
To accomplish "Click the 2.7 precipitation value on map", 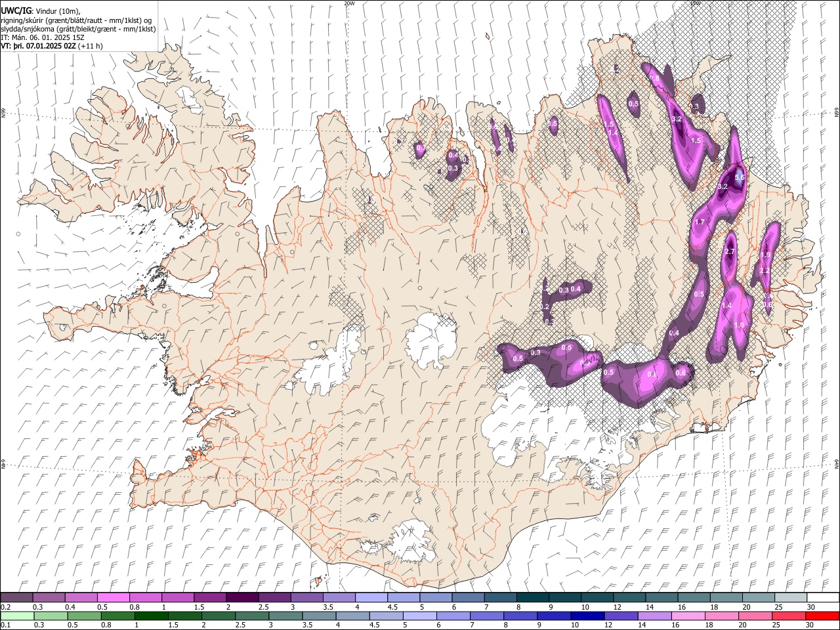I will 729,252.
